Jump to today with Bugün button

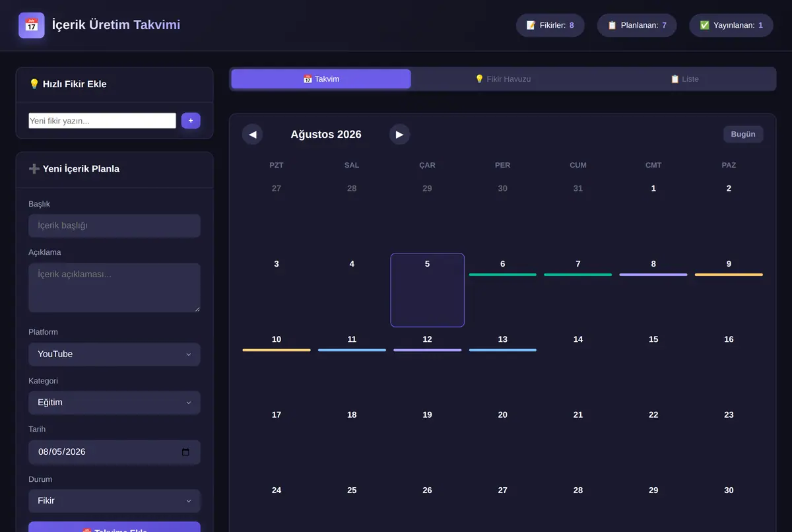[x=743, y=134]
